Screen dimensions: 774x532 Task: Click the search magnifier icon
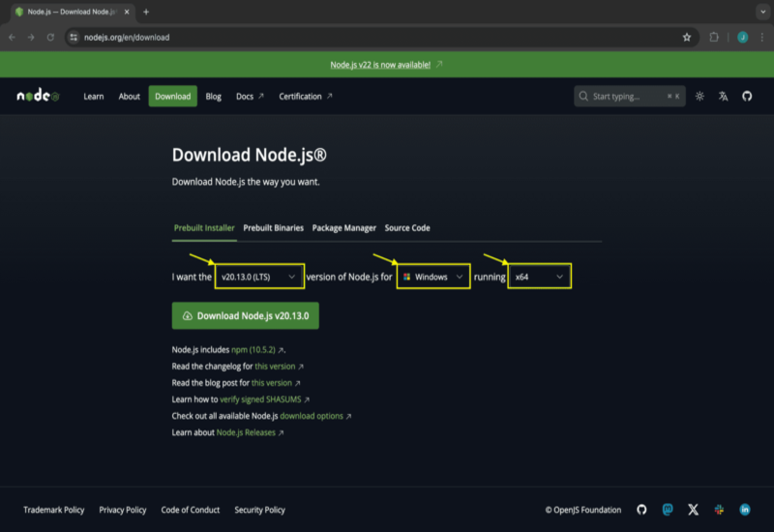coord(583,96)
